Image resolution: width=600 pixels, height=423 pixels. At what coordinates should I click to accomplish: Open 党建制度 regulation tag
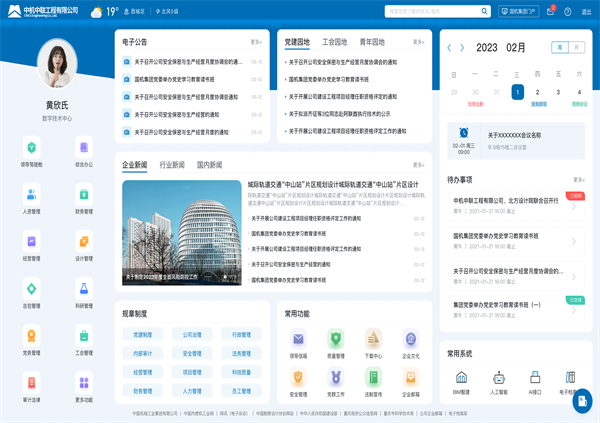pyautogui.click(x=143, y=335)
